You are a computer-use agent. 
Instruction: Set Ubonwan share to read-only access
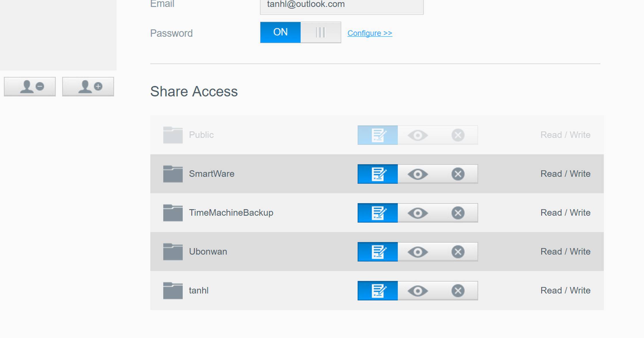pyautogui.click(x=418, y=252)
